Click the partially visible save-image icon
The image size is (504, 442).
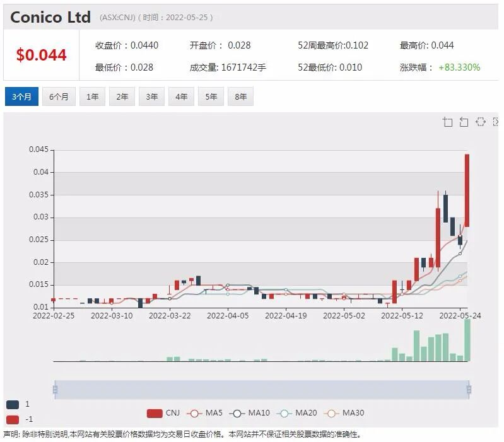pyautogui.click(x=495, y=122)
